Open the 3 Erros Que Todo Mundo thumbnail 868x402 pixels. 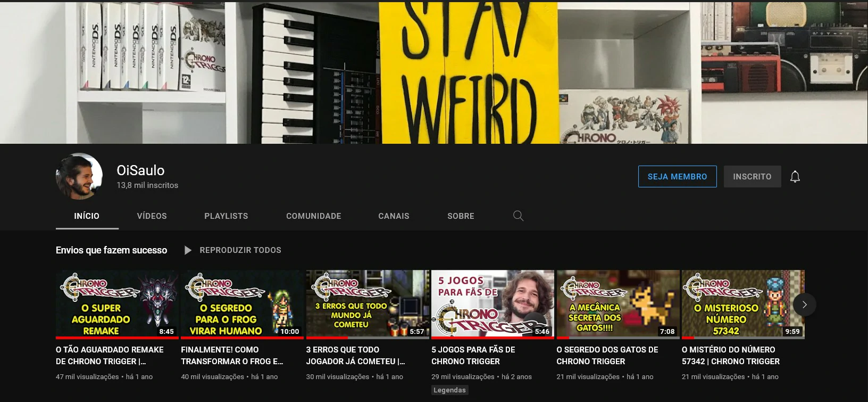click(368, 304)
